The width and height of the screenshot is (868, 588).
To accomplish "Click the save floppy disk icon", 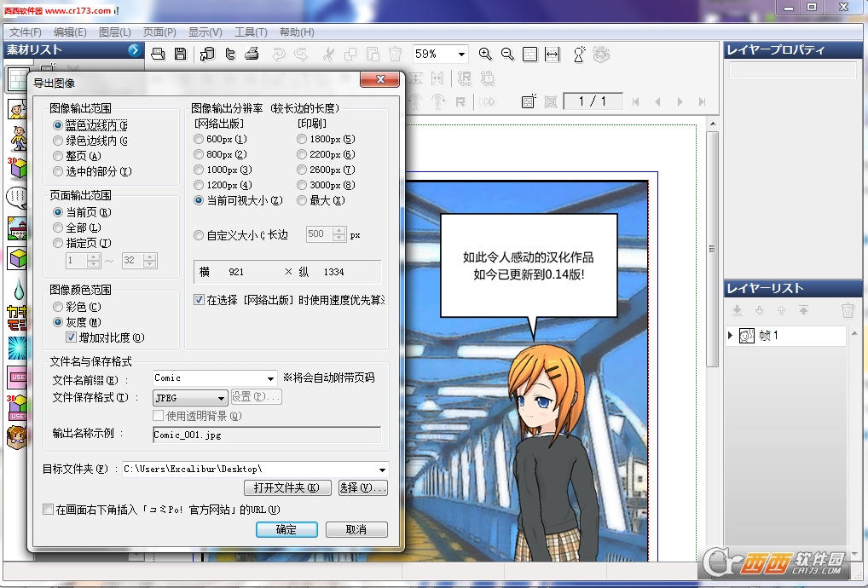I will coord(180,54).
